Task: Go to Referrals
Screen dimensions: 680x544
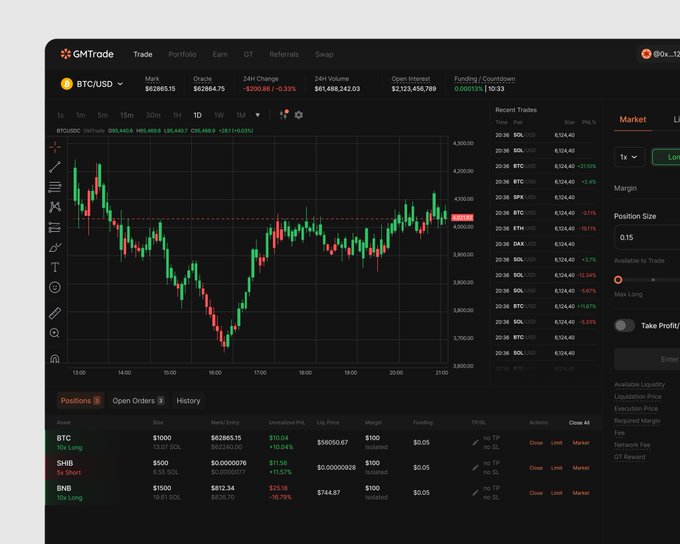Action: click(x=284, y=54)
